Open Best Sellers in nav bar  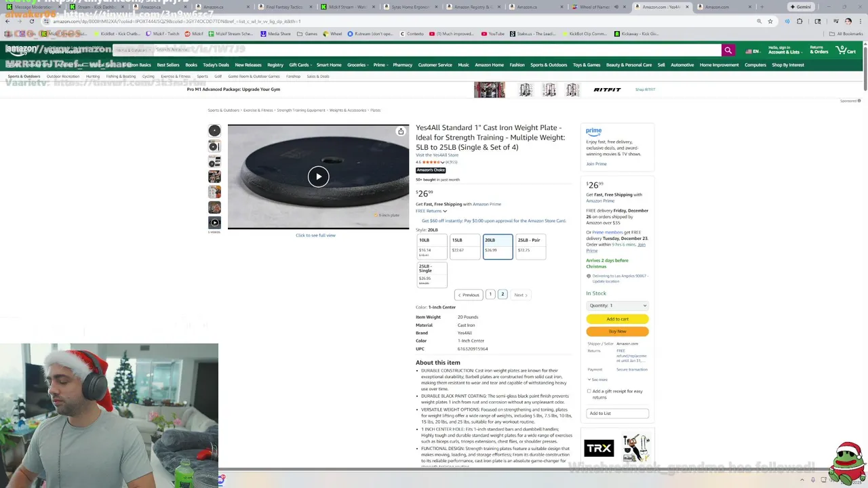pos(168,65)
